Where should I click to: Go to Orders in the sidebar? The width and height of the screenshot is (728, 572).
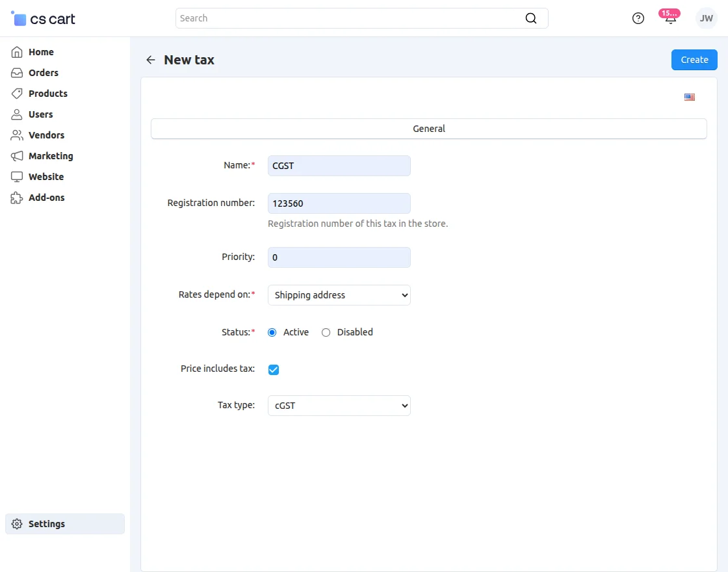click(x=43, y=73)
